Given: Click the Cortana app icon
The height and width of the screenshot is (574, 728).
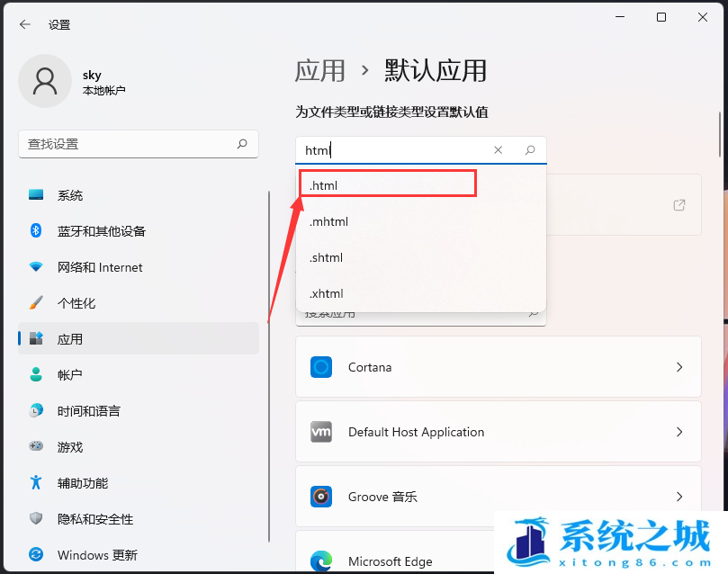Looking at the screenshot, I should pos(321,367).
